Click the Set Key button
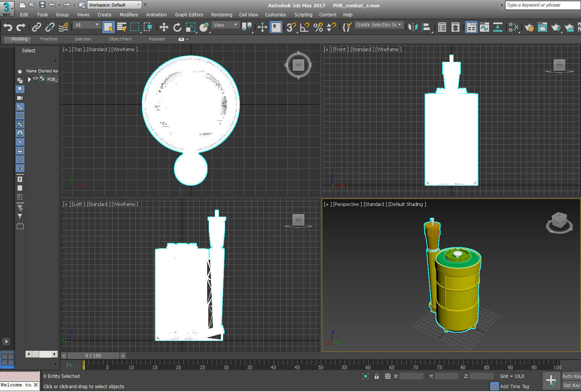The image size is (581, 392). pos(571,385)
